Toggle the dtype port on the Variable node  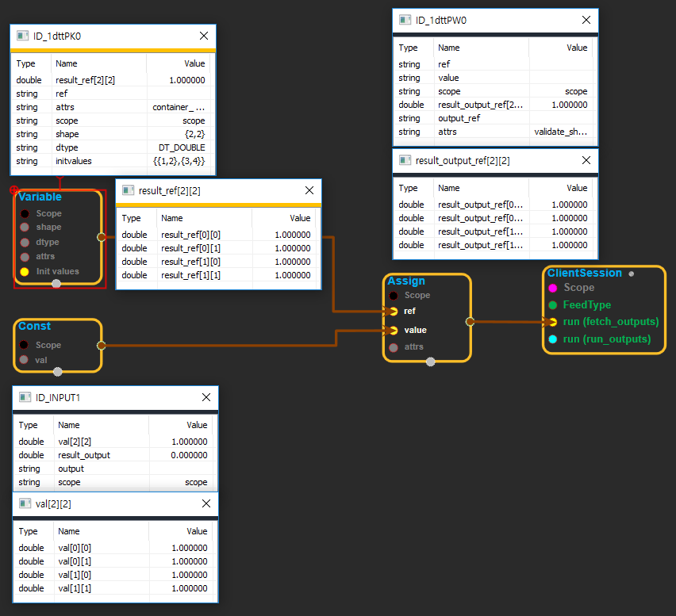[x=25, y=243]
